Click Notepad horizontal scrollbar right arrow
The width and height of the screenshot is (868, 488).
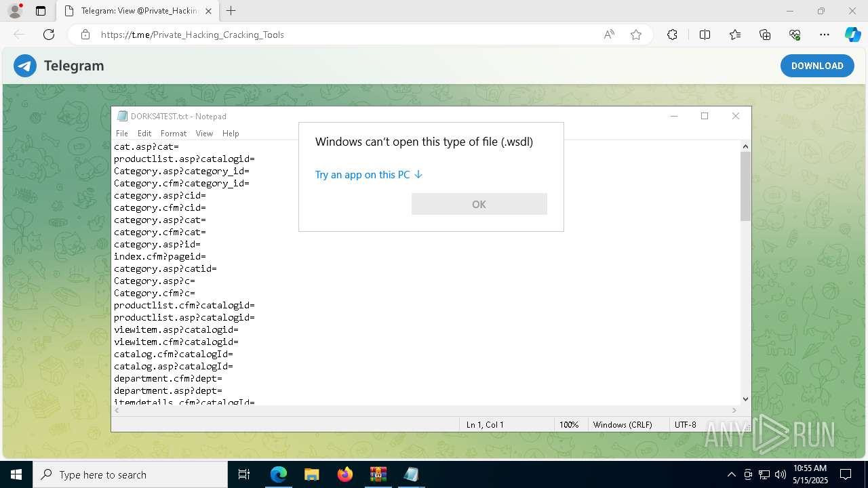(x=734, y=410)
